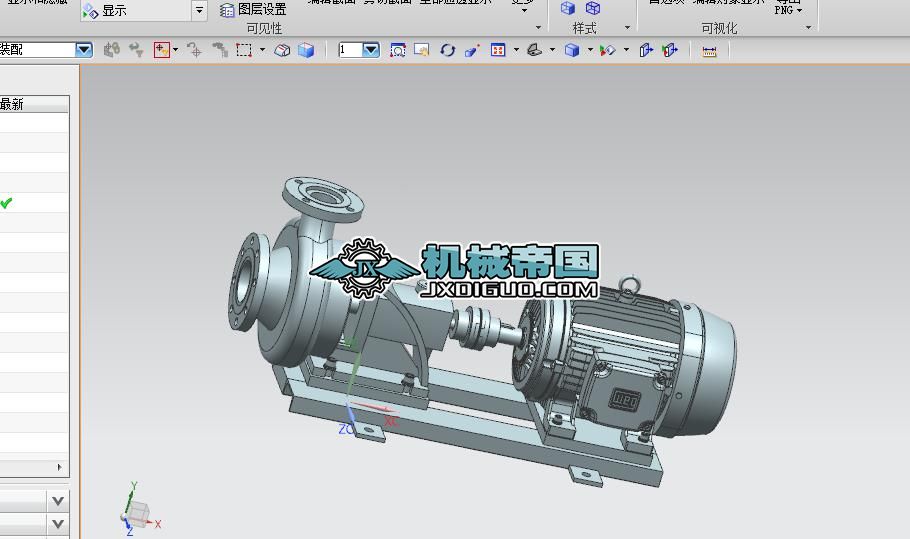The width and height of the screenshot is (910, 539).
Task: Expand the 可视化 group arrow
Action: (808, 28)
